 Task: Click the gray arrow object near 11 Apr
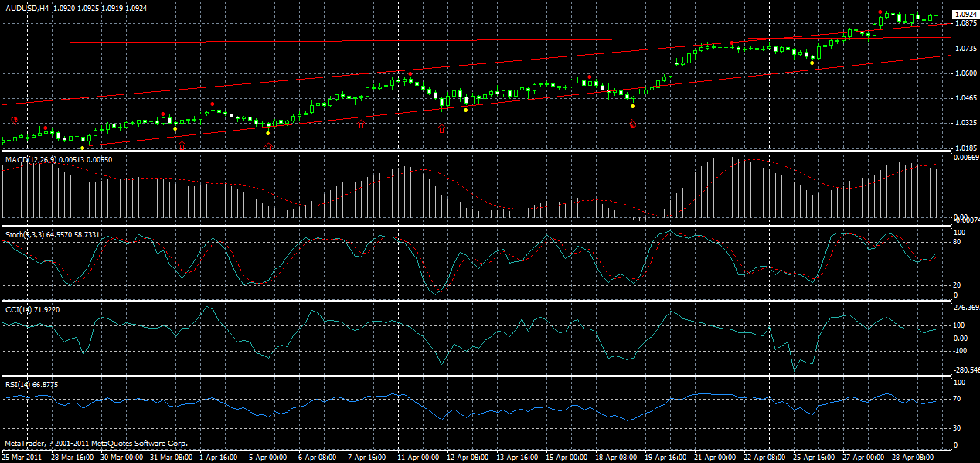tap(441, 128)
